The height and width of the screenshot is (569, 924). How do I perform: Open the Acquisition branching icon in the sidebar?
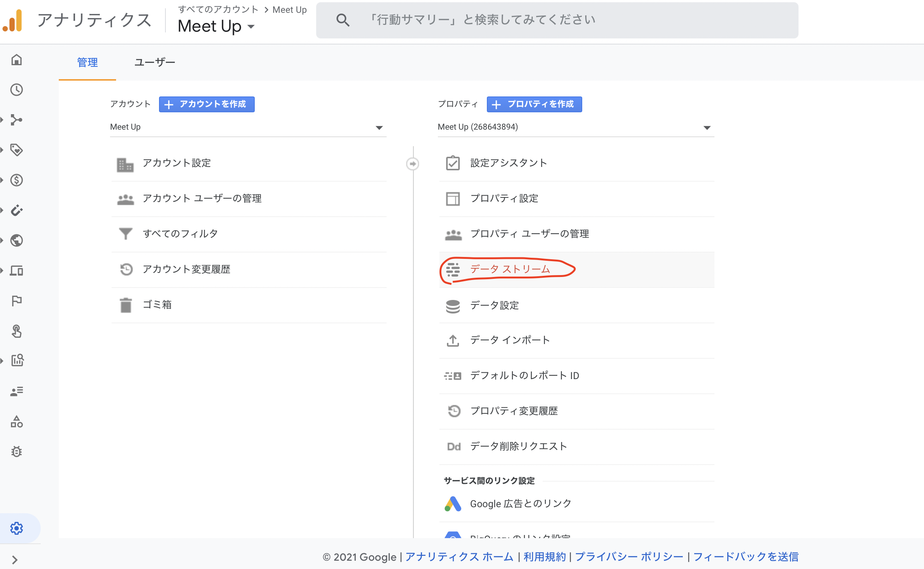click(x=17, y=120)
